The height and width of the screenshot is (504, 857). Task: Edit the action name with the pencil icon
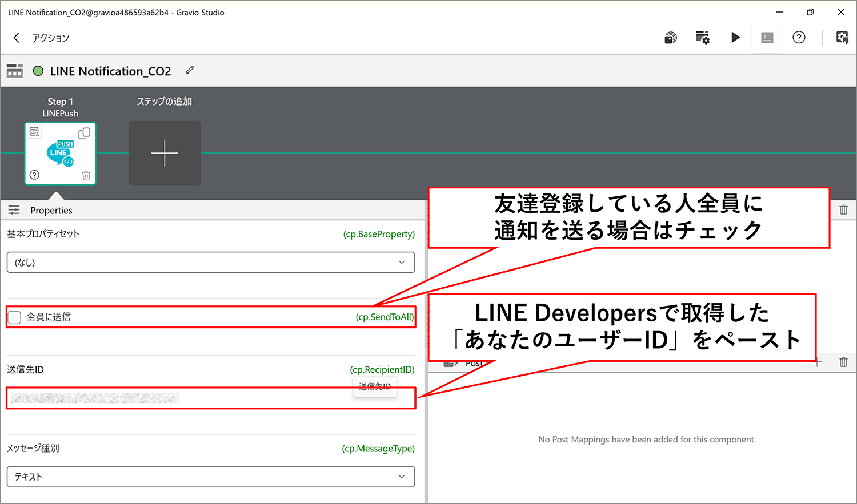190,71
